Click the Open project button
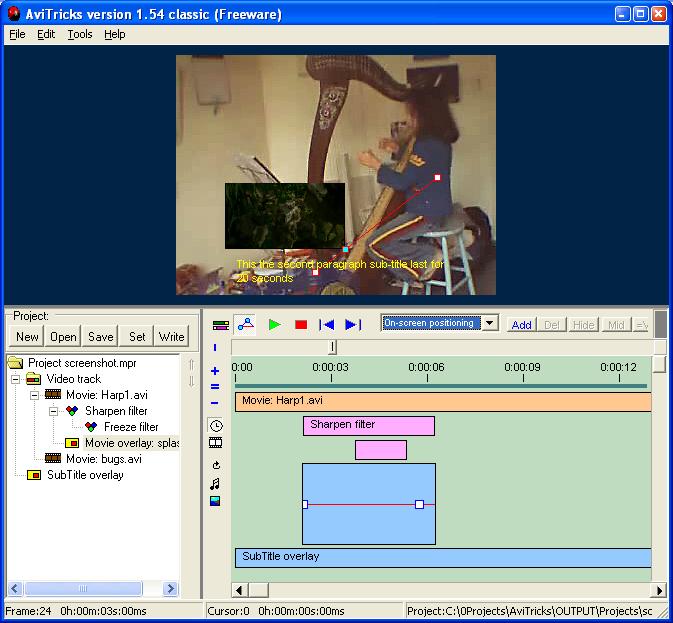The width and height of the screenshot is (673, 623). click(x=63, y=337)
